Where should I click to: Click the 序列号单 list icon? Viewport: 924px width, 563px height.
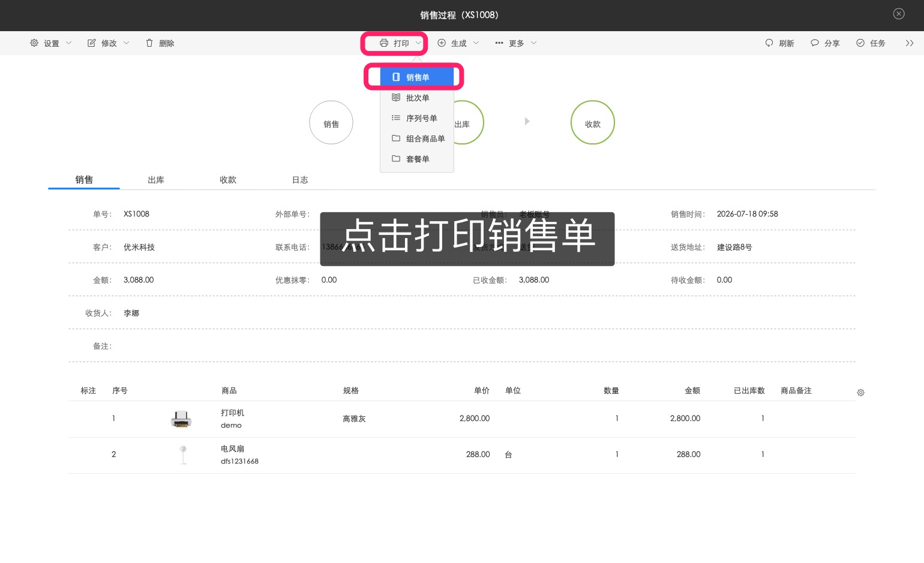point(396,118)
